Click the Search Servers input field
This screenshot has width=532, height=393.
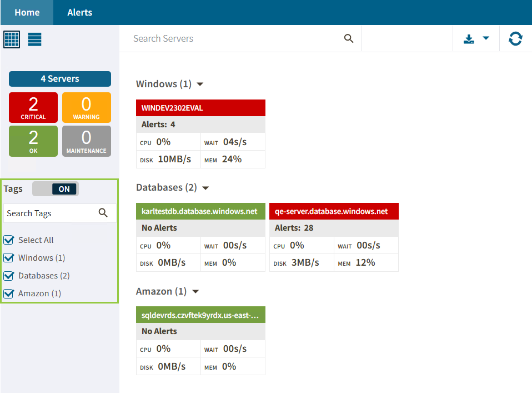coord(233,38)
